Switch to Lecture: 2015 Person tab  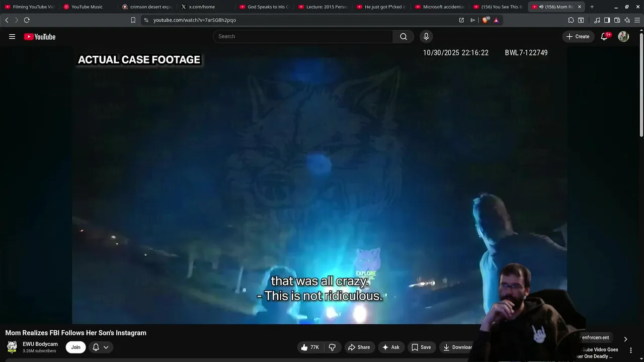click(323, 7)
